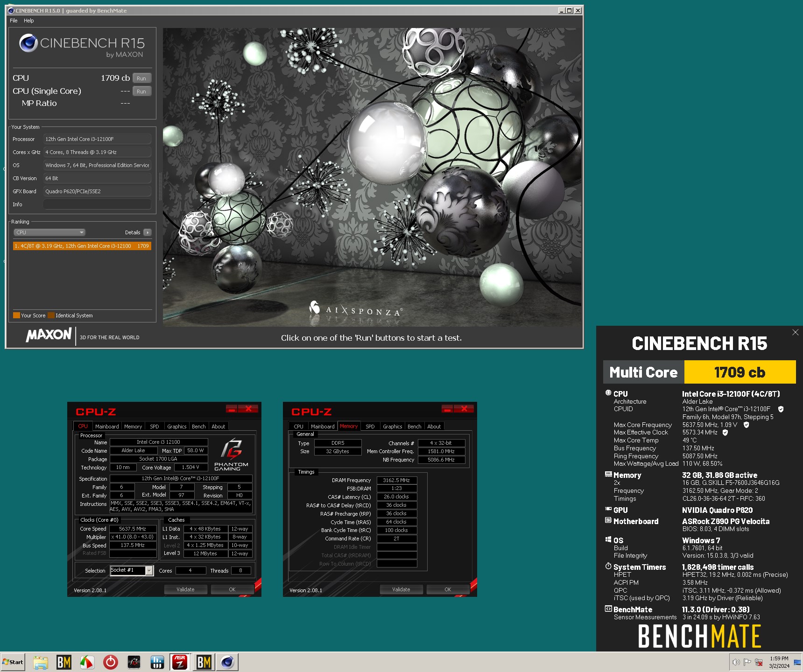
Task: Click the taskbar clock showing 1:59 PM
Action: click(x=779, y=662)
